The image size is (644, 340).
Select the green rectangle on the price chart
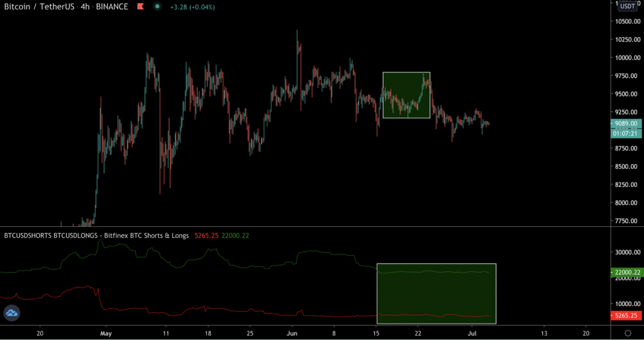406,94
